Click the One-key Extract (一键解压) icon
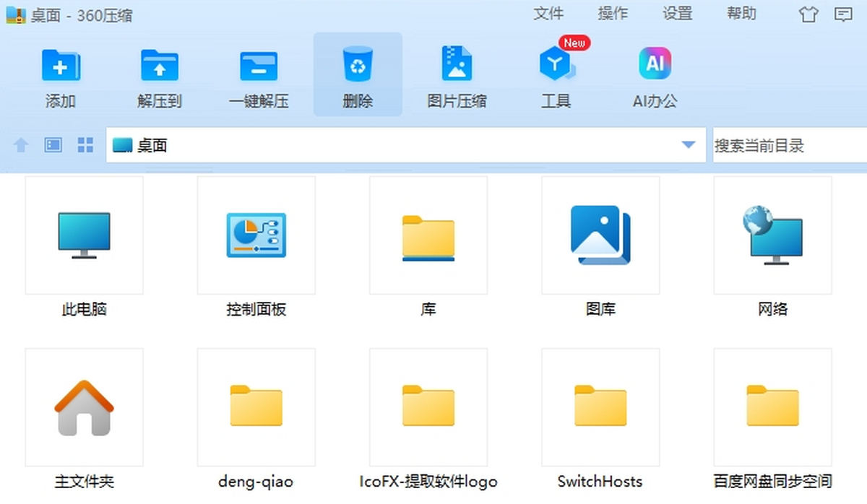Image resolution: width=867 pixels, height=504 pixels. [x=259, y=67]
